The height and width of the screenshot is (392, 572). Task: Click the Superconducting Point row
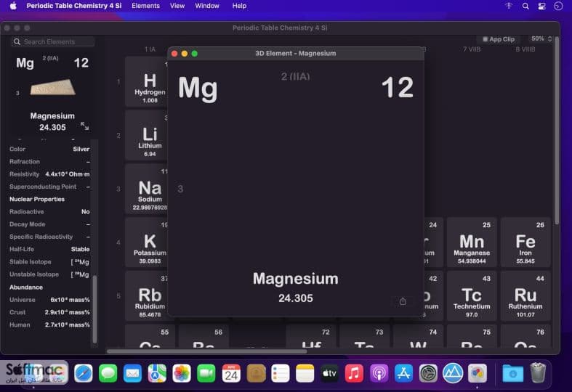click(x=49, y=187)
